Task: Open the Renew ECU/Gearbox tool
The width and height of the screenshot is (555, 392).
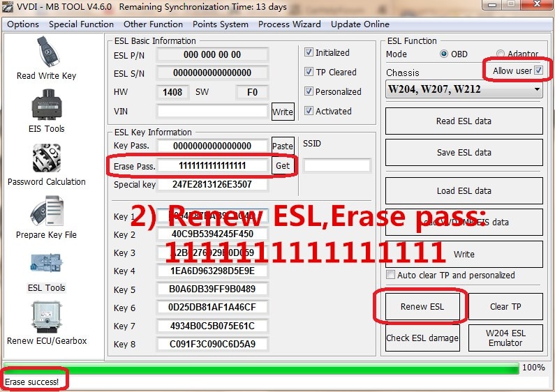Action: click(x=46, y=323)
